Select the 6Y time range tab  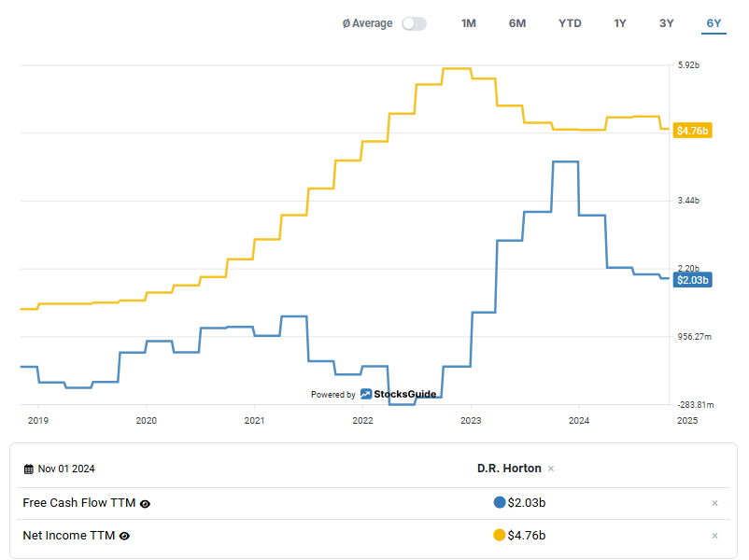[x=714, y=23]
